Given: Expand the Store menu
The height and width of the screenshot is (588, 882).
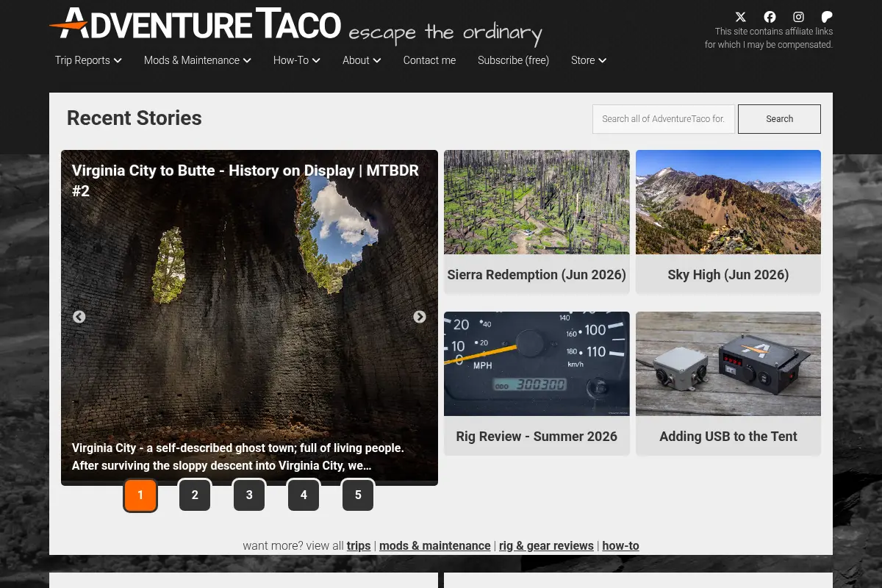Looking at the screenshot, I should pyautogui.click(x=589, y=60).
